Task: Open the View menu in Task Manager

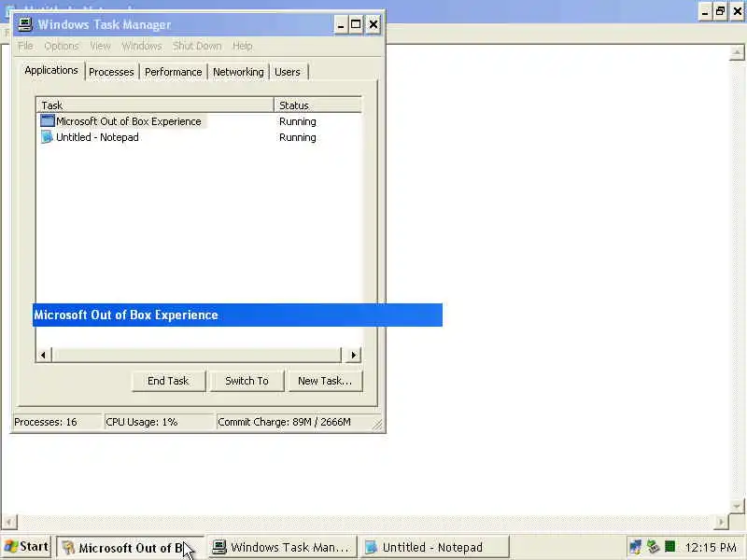Action: click(x=100, y=46)
